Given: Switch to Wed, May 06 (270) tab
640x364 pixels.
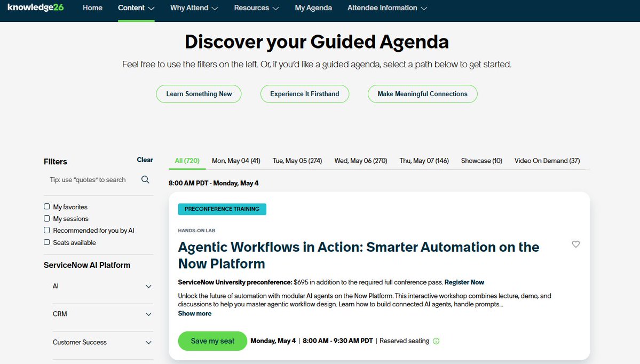Looking at the screenshot, I should click(361, 161).
